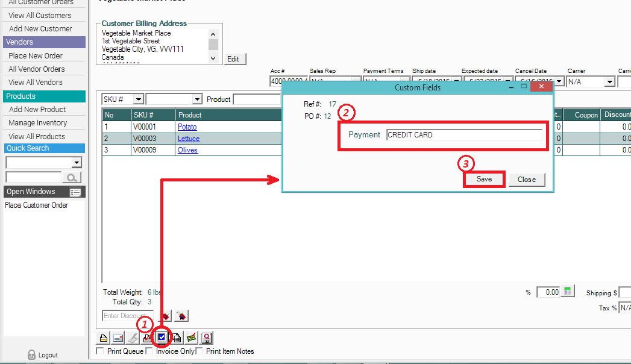Click the email envelope icon in the bottom toolbar
The height and width of the screenshot is (364, 631).
118,338
